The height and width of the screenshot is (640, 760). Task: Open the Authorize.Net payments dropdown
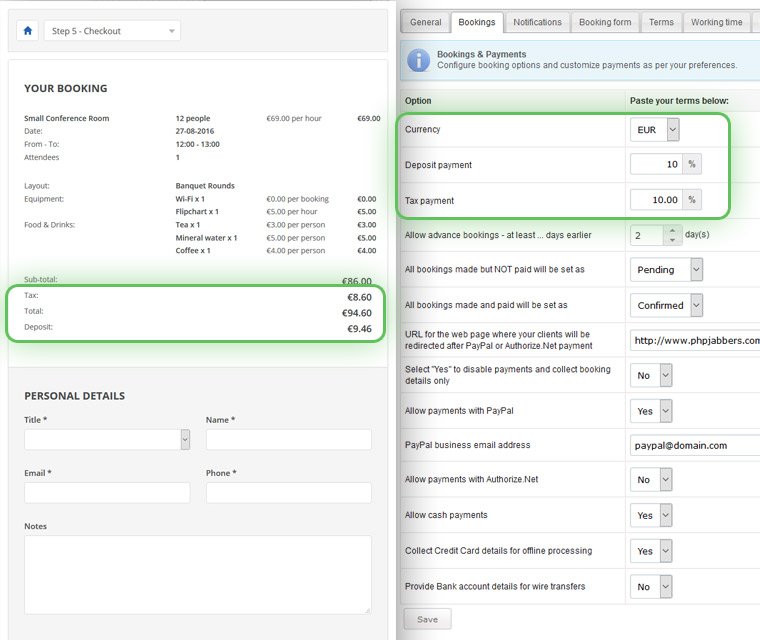(x=651, y=480)
